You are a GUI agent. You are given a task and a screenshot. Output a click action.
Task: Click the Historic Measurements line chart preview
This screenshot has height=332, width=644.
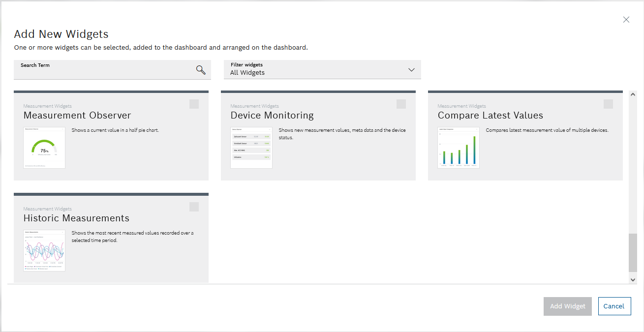44,250
